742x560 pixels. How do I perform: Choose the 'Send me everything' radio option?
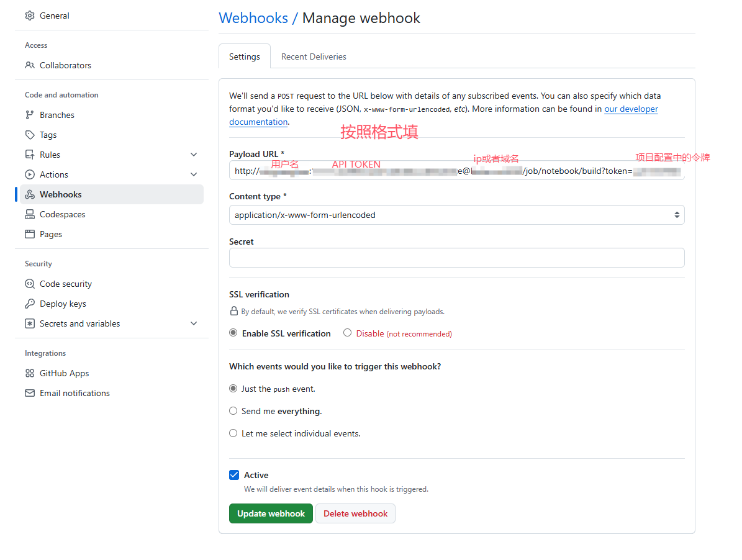click(233, 411)
